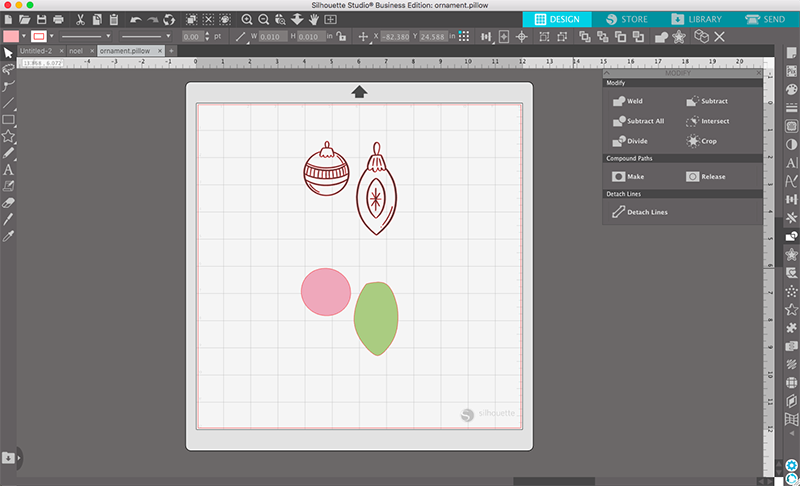Click the Divide button
This screenshot has width=800, height=486.
630,141
